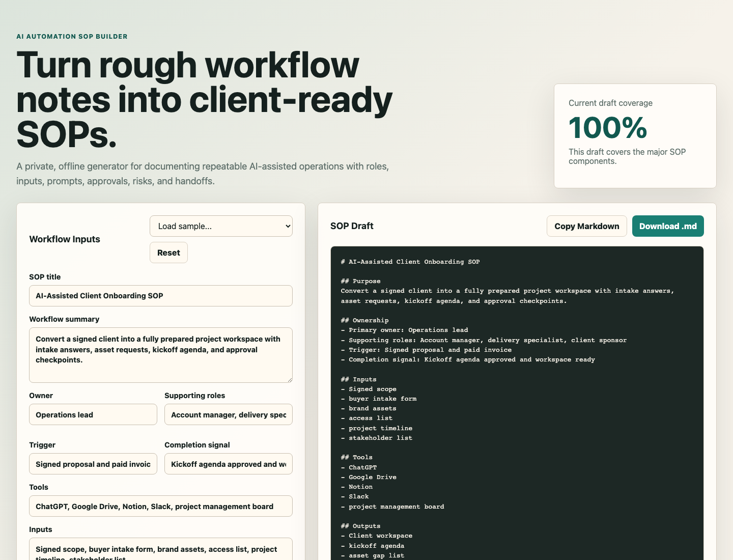Screen dimensions: 733x560
Task: Click '- kickoff agenda' draft line
Action: 372,546
